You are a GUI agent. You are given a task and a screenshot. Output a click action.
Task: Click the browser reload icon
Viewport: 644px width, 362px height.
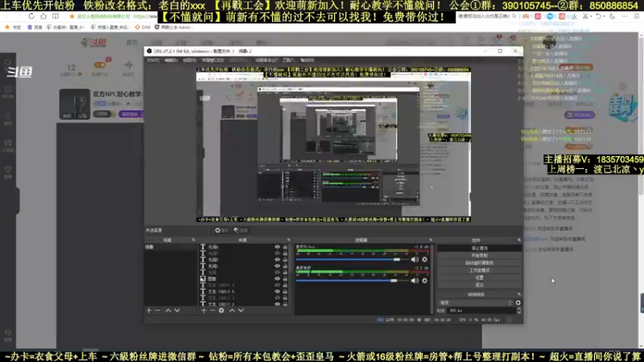[31, 16]
